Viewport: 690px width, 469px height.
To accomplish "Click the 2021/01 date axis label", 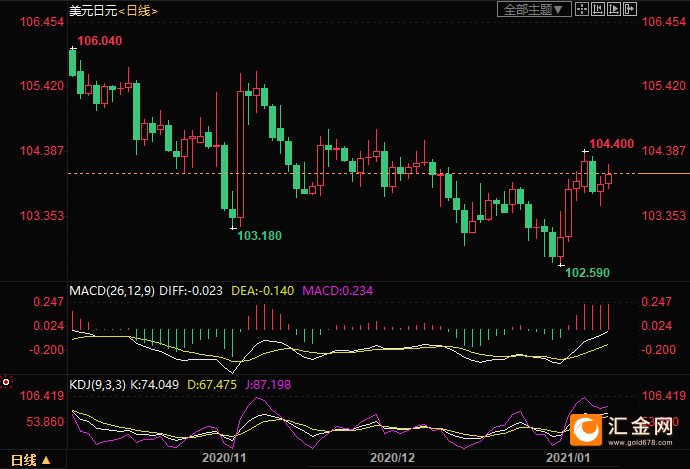I will tap(568, 458).
